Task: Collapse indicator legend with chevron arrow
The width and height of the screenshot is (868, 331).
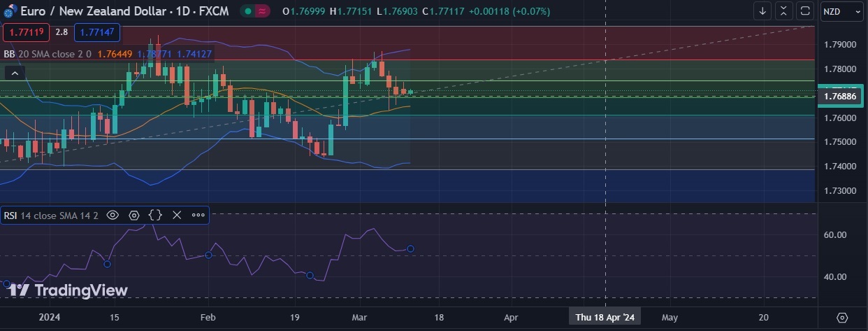Action: pyautogui.click(x=15, y=73)
